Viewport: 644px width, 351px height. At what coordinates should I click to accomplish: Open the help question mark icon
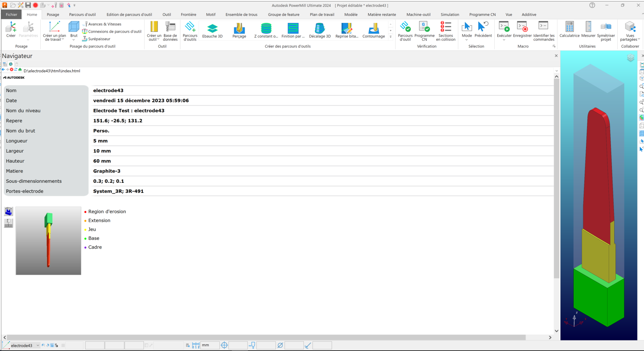[x=592, y=5]
